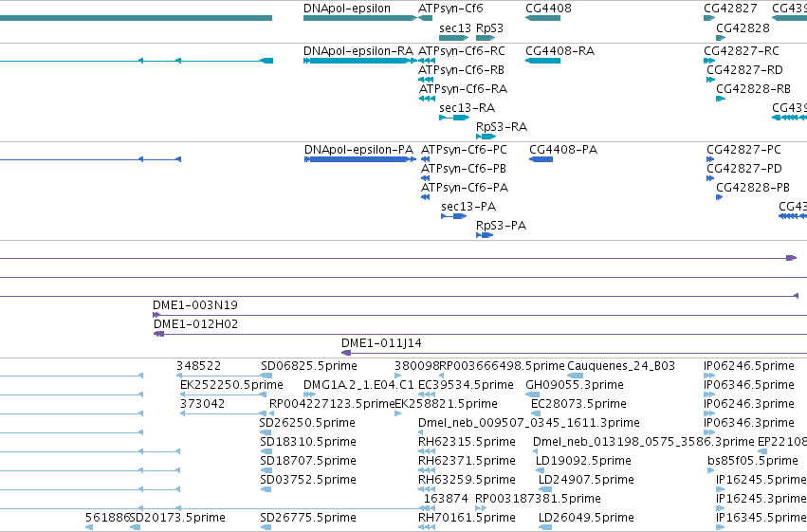Image resolution: width=807 pixels, height=532 pixels.
Task: Open EST RH63259.5prime
Action: [x=467, y=480]
